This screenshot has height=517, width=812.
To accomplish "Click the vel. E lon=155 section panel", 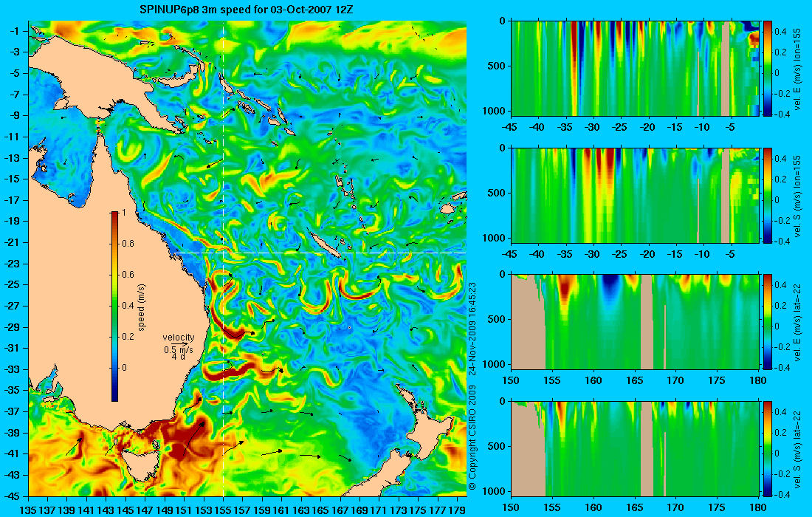I will click(x=635, y=69).
